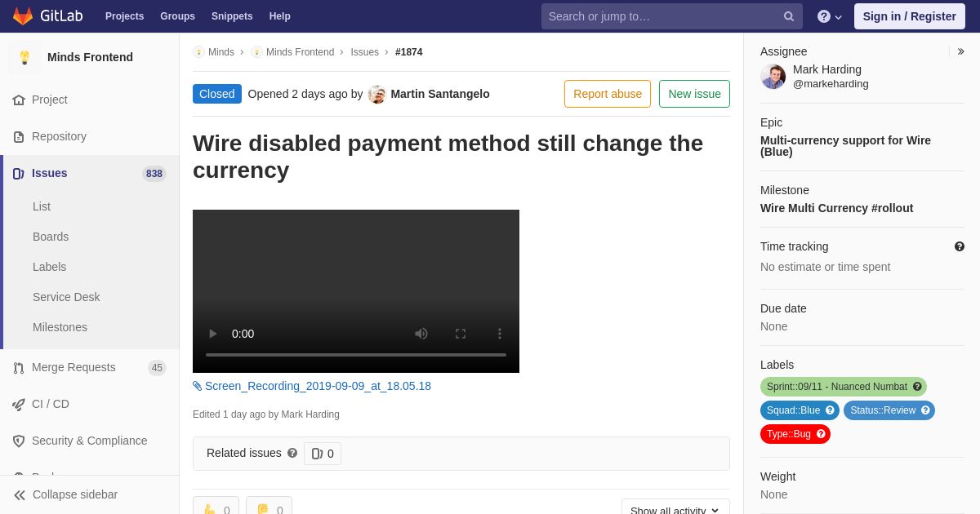Click the Repository file icon in sidebar
The width and height of the screenshot is (980, 514).
pyautogui.click(x=19, y=136)
